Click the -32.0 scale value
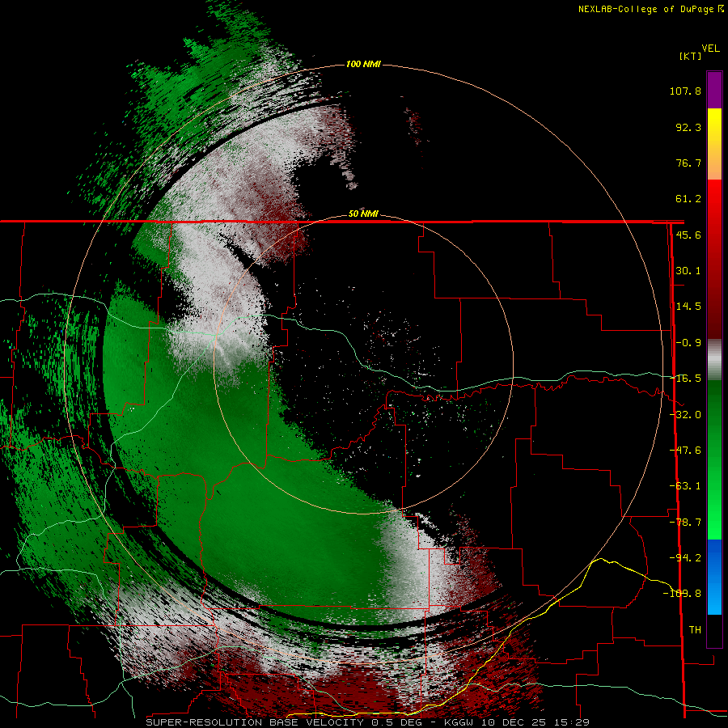The height and width of the screenshot is (728, 728). (x=685, y=414)
